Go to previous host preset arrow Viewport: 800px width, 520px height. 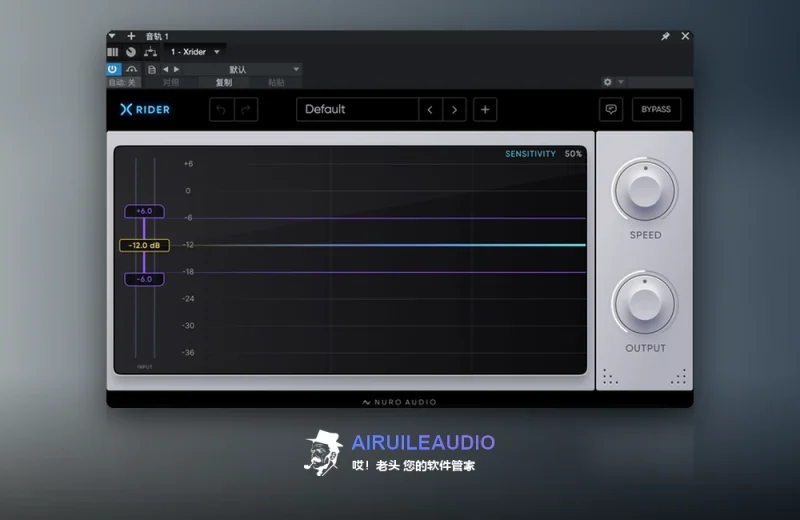[x=165, y=69]
